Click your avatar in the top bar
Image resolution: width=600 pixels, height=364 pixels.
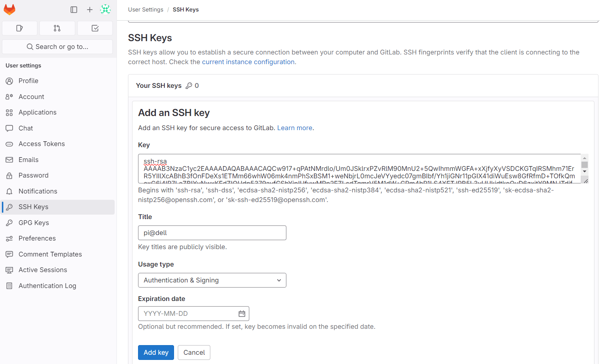pyautogui.click(x=105, y=10)
